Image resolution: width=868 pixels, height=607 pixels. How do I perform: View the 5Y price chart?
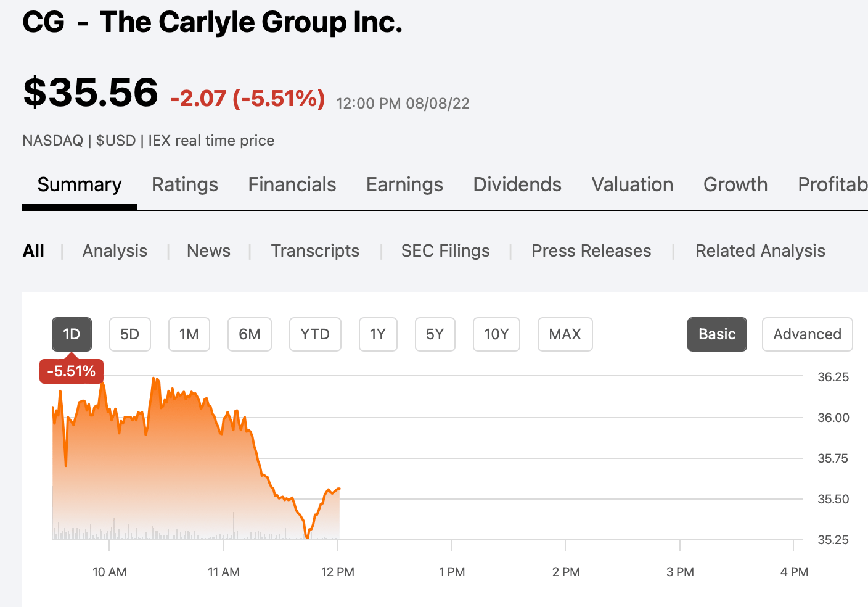435,334
